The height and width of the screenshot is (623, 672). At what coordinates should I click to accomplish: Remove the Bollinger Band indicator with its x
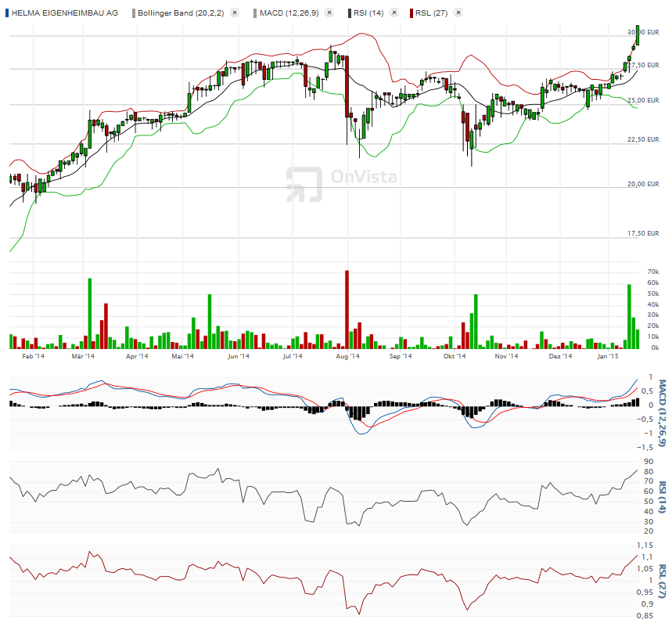tap(235, 13)
